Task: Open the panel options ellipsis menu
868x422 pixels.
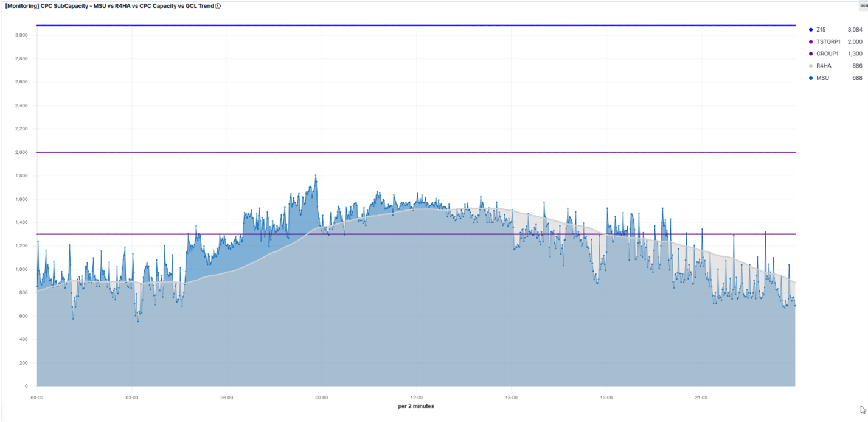Action: pyautogui.click(x=864, y=5)
